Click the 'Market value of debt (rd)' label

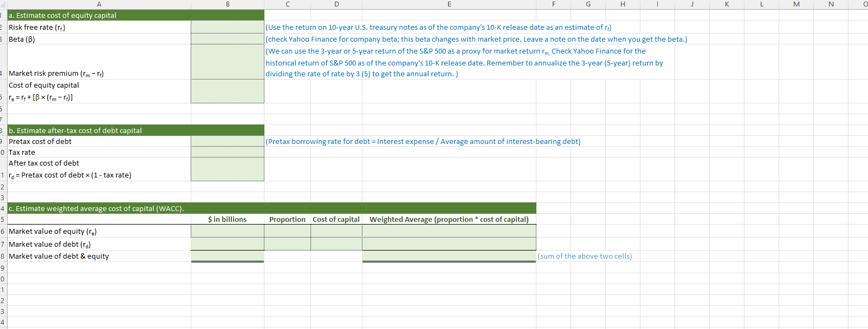click(x=50, y=245)
